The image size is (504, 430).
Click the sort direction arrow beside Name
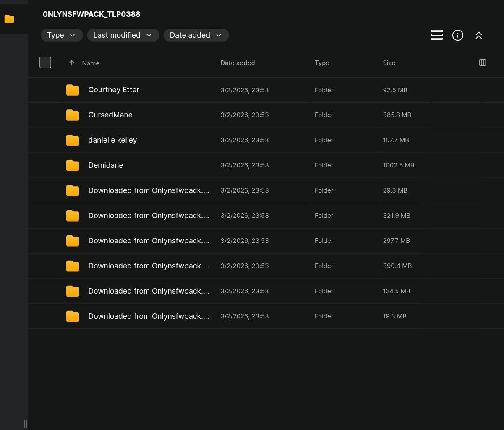tap(71, 63)
